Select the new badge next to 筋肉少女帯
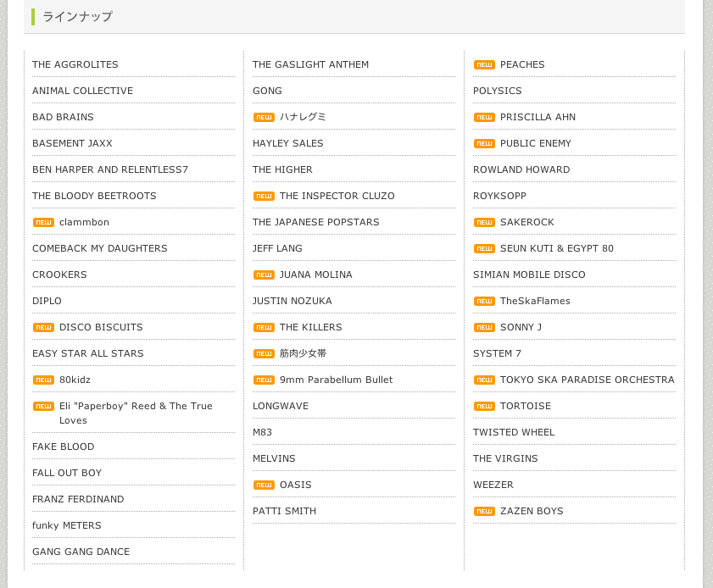The width and height of the screenshot is (713, 588). tap(264, 353)
